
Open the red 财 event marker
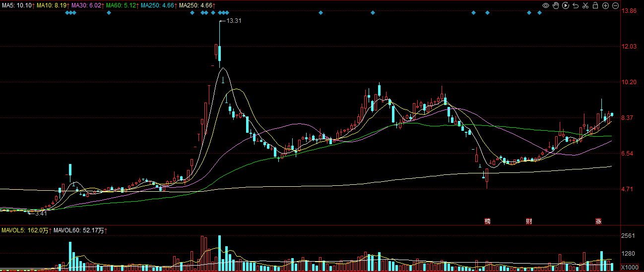pos(529,221)
